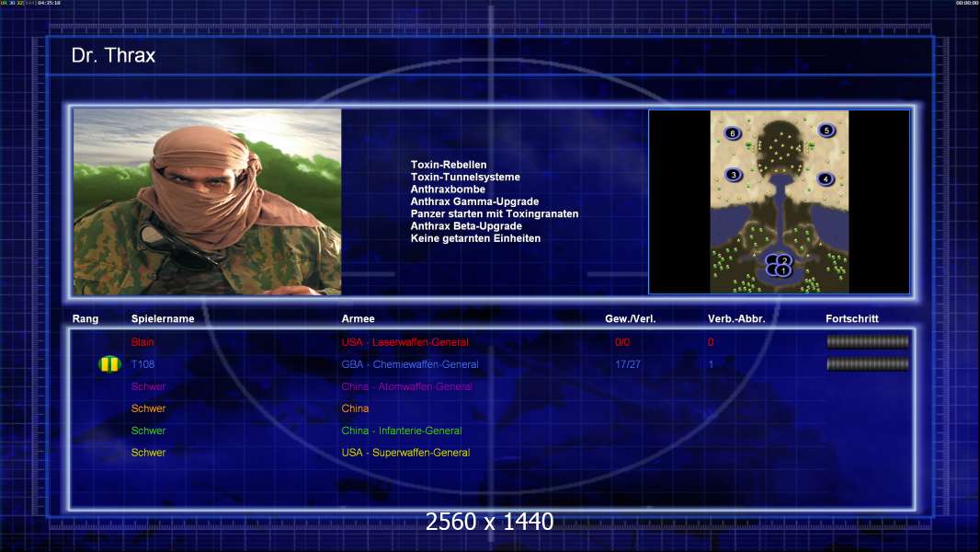
Task: Click the Armee column header
Action: 359,319
